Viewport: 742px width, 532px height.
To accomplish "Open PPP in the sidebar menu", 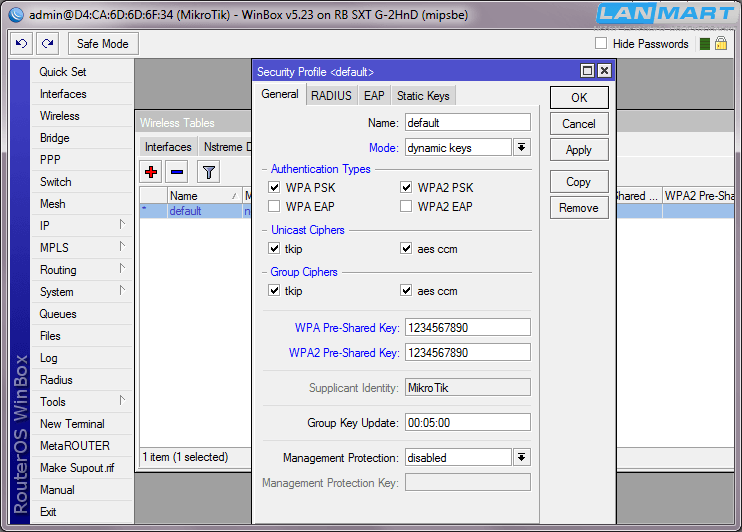I will coord(81,160).
